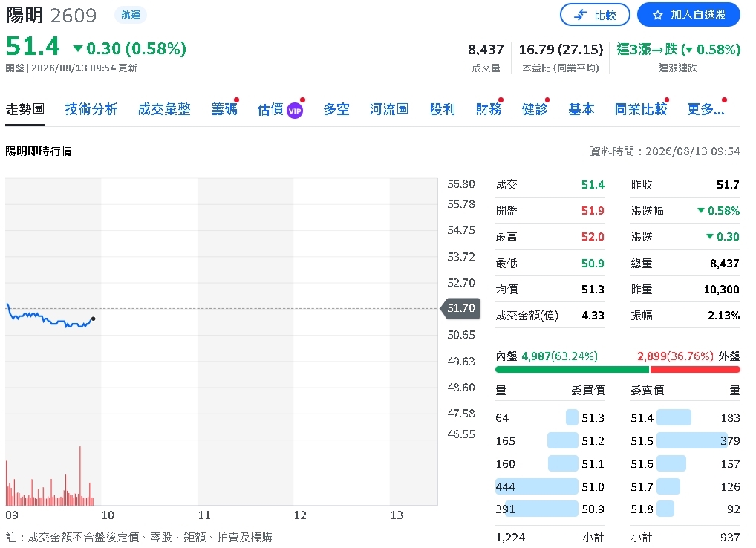
Task: Click the 資料時間 timestamp text
Action: 665,151
